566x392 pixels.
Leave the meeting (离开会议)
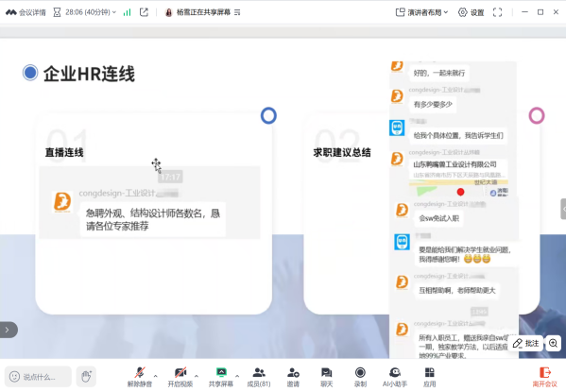click(x=544, y=377)
